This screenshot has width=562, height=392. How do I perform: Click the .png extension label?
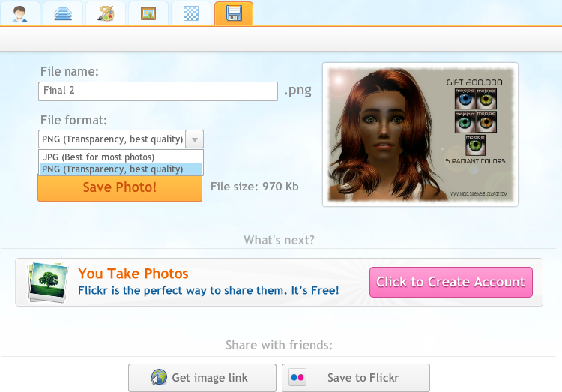pyautogui.click(x=297, y=91)
